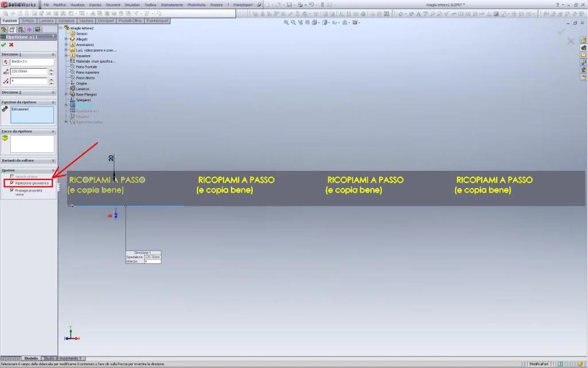Open the File menu

pyautogui.click(x=46, y=5)
